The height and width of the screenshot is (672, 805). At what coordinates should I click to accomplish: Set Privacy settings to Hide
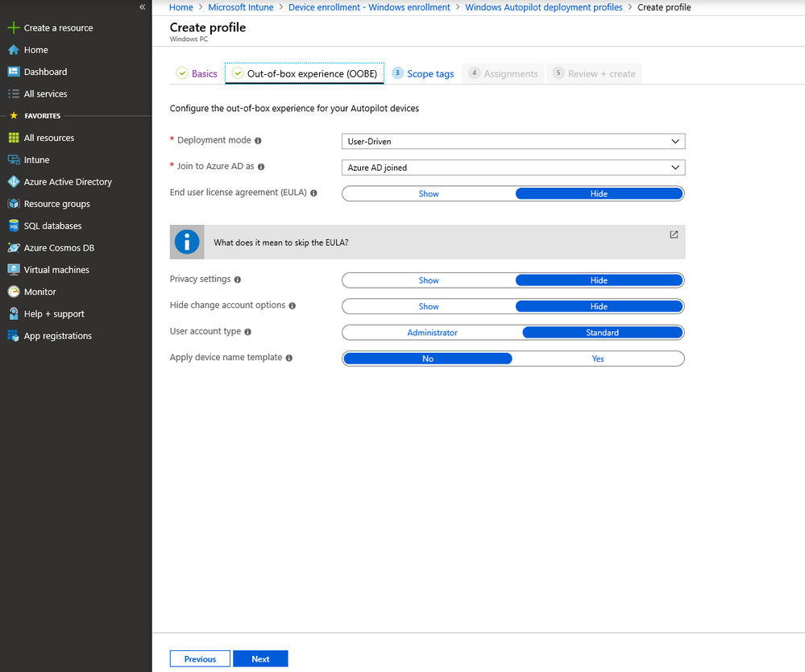click(600, 280)
